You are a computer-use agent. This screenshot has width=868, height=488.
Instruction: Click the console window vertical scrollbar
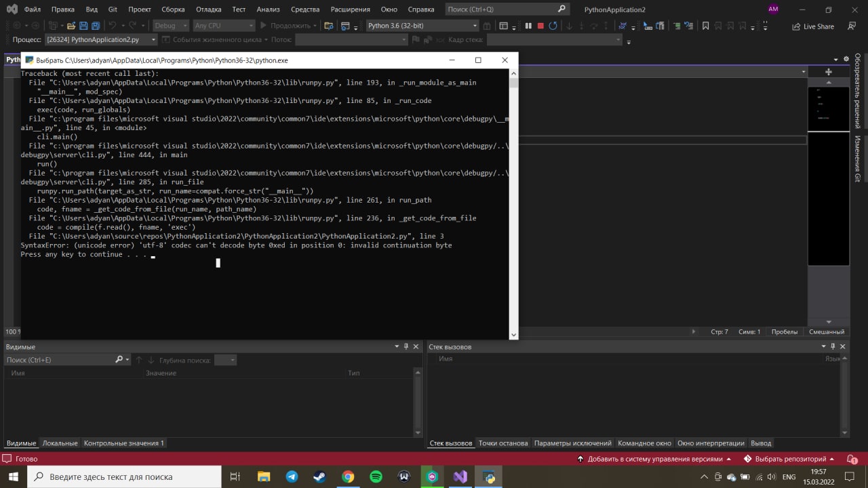coord(513,202)
